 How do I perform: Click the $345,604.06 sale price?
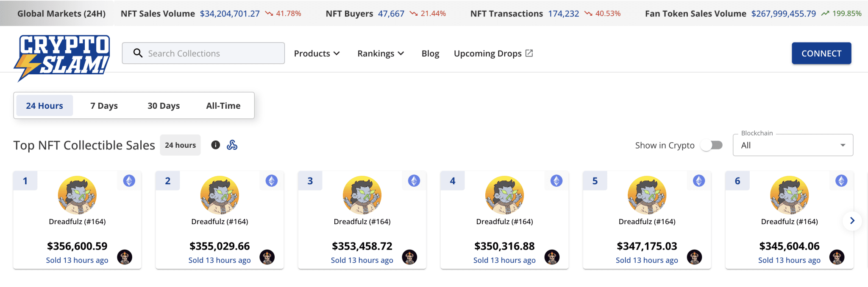coord(789,246)
